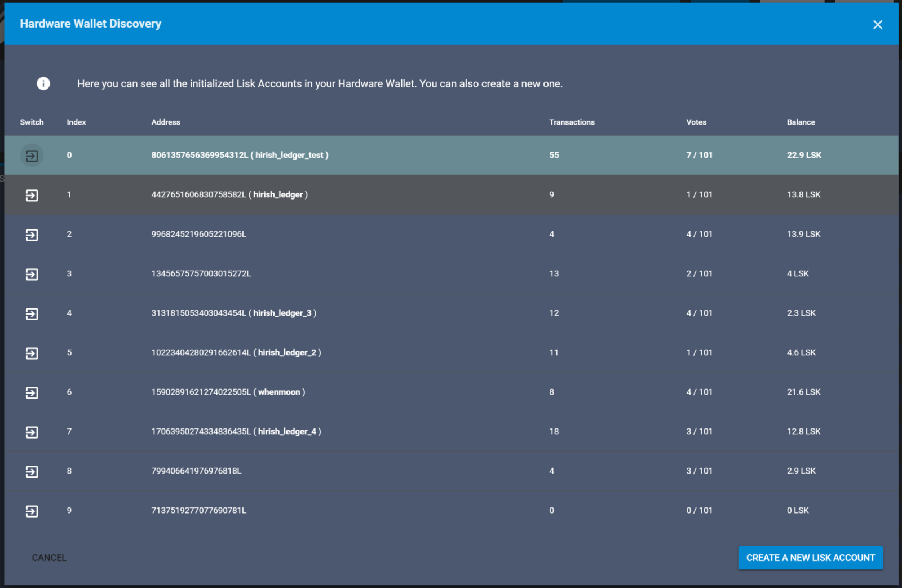Switch to the hirish_ledger account at index 1
The height and width of the screenshot is (588, 902).
(32, 195)
